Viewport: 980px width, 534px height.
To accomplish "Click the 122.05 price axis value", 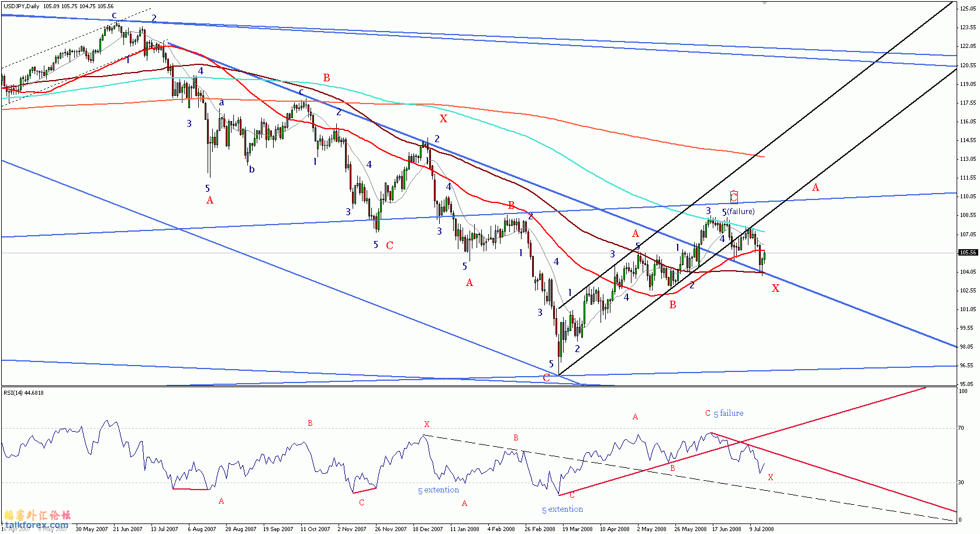I will (968, 46).
